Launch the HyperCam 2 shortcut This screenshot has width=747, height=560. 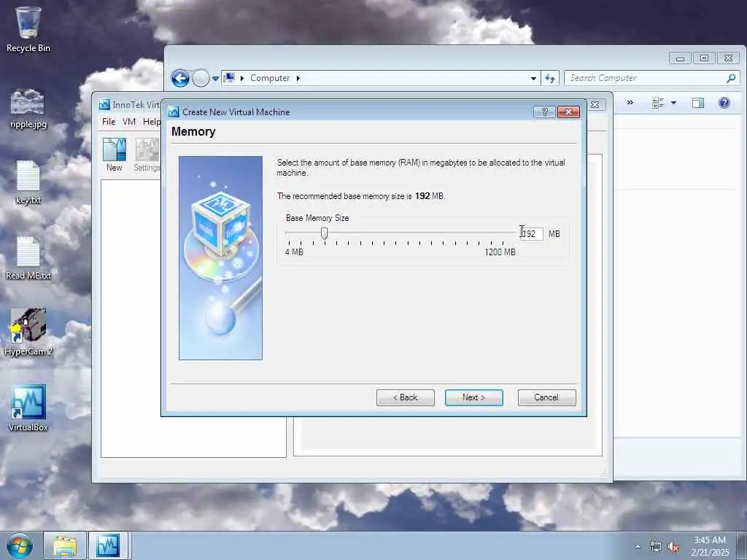pos(28,332)
